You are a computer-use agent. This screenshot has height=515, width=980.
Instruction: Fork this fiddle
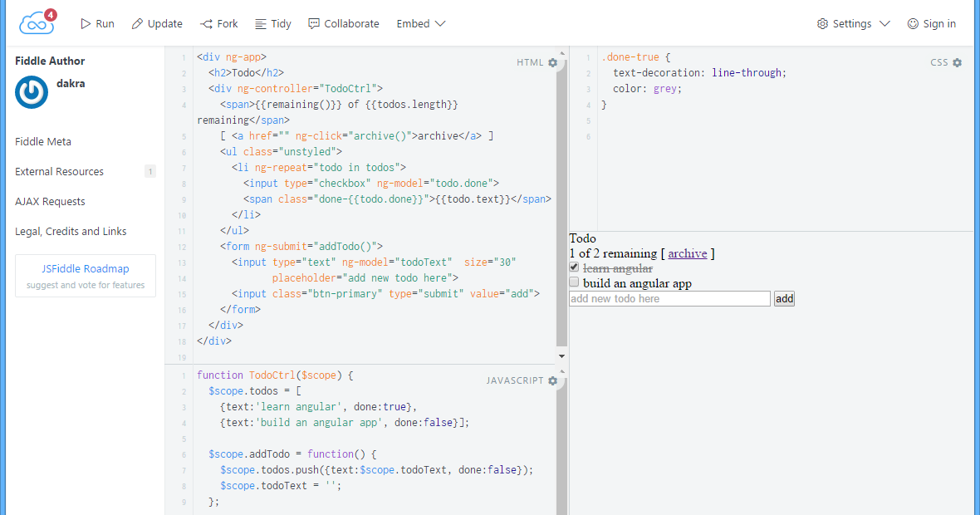218,23
